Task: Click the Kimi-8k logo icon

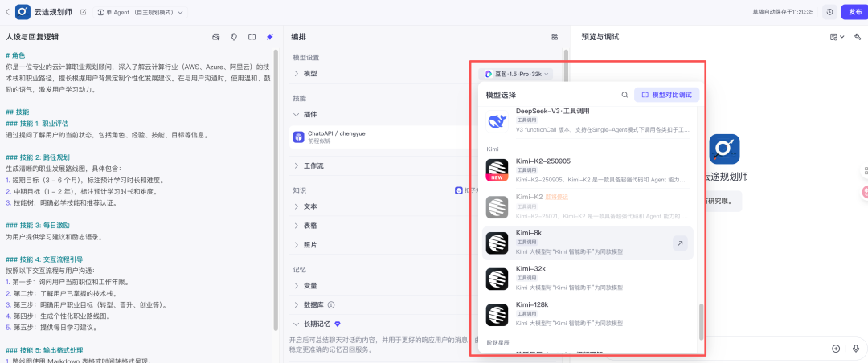Action: pos(497,243)
